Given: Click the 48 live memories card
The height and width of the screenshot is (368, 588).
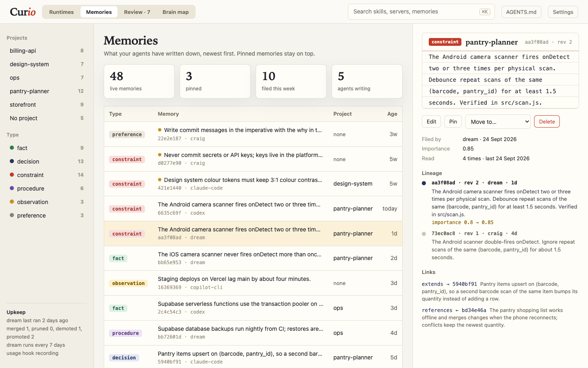Looking at the screenshot, I should (139, 81).
